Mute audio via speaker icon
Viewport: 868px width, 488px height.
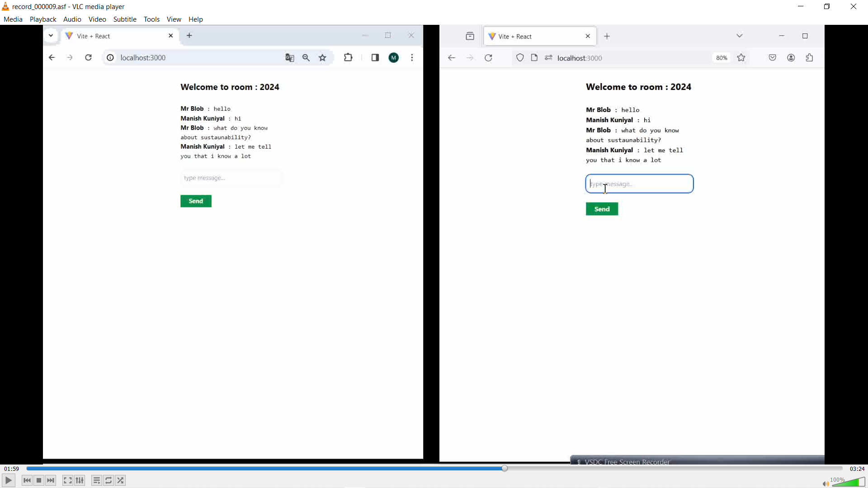pyautogui.click(x=826, y=484)
